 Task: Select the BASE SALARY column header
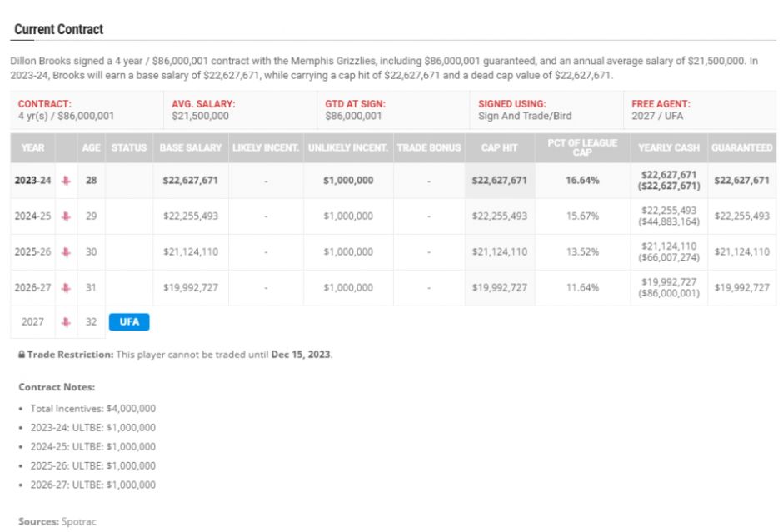(x=190, y=147)
